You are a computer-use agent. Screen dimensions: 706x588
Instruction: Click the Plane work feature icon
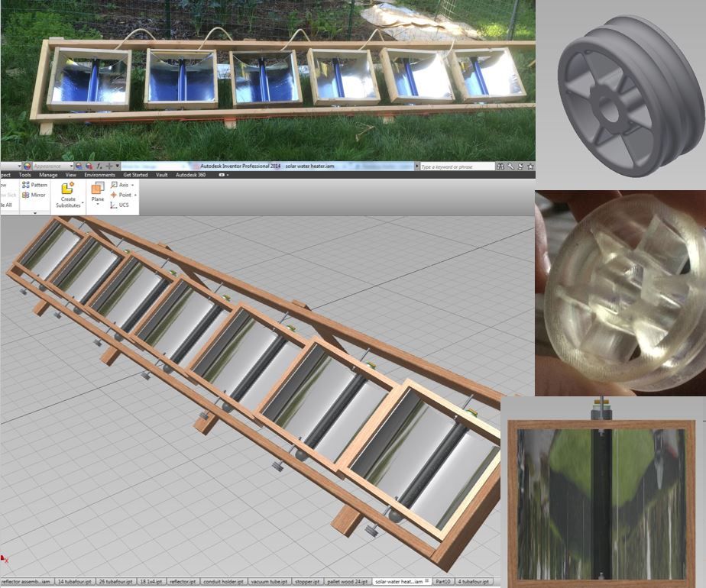coord(98,188)
